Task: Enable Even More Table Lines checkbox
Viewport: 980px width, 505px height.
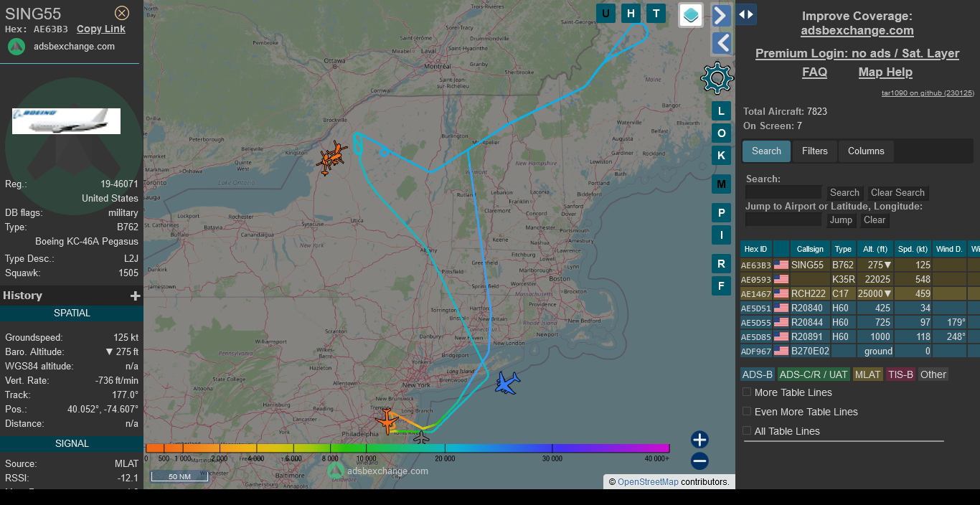Action: [x=747, y=412]
